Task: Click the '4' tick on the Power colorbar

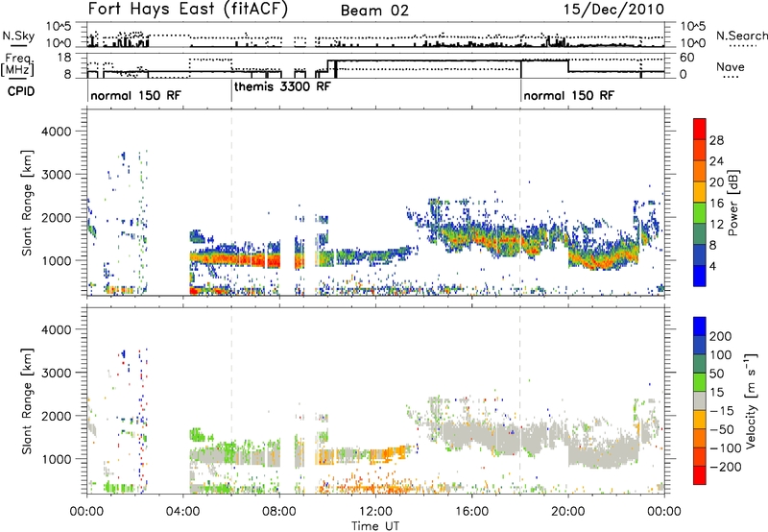Action: pyautogui.click(x=712, y=266)
